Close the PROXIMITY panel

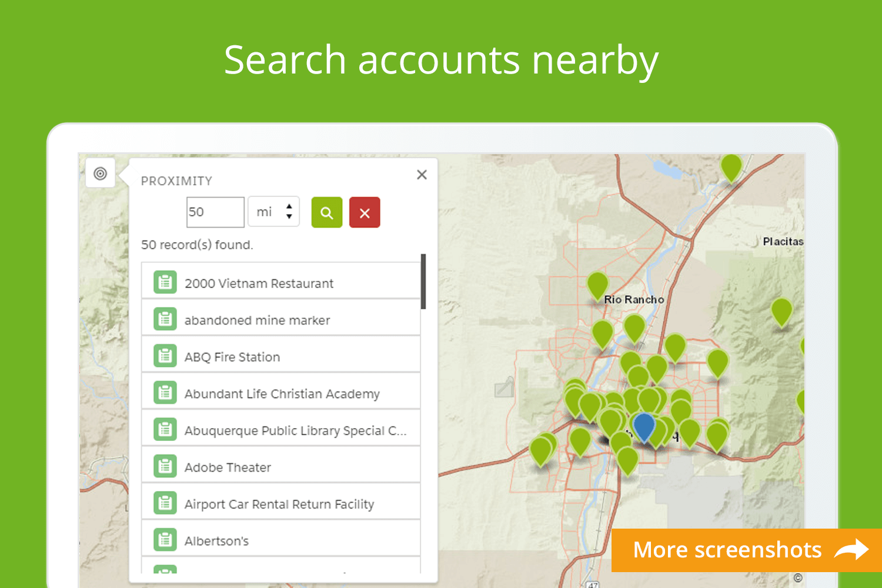(422, 175)
